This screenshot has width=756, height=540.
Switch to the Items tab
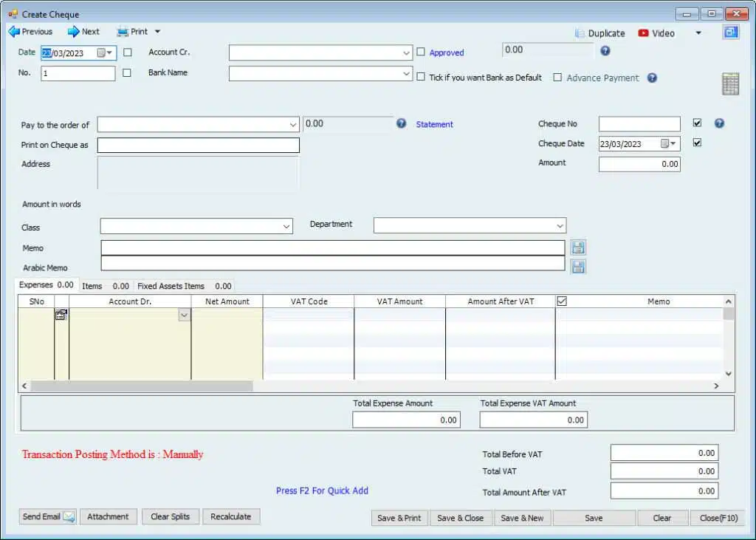pos(105,286)
